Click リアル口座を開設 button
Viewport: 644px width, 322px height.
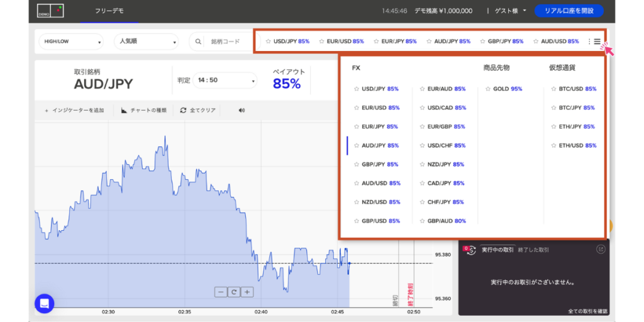point(569,11)
